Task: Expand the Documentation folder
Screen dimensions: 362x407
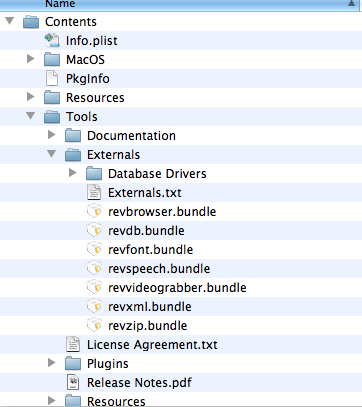Action: (x=52, y=135)
